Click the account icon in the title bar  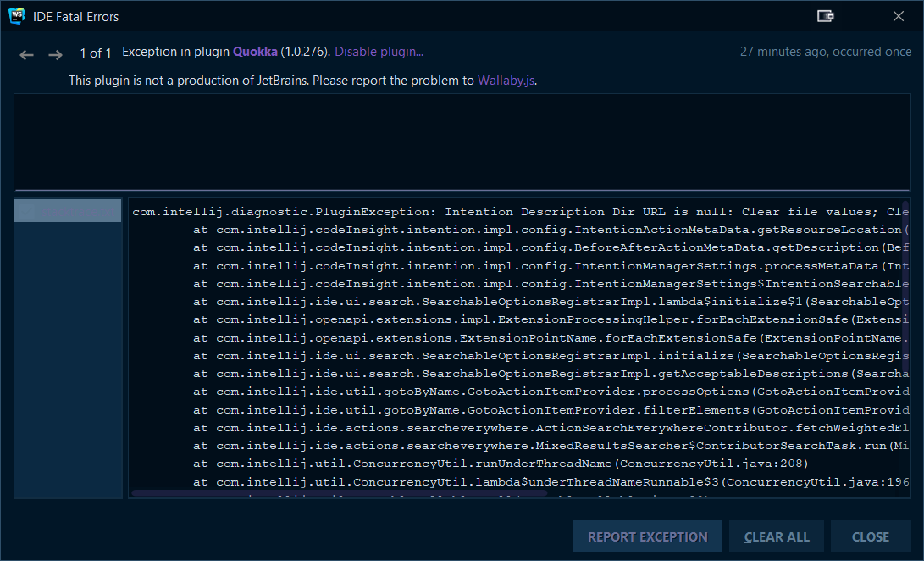point(825,16)
